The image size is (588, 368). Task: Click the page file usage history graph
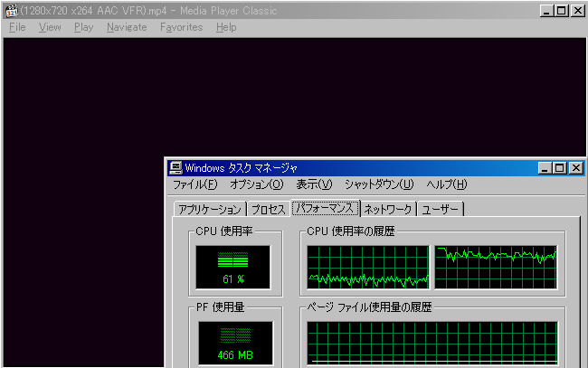pos(432,344)
